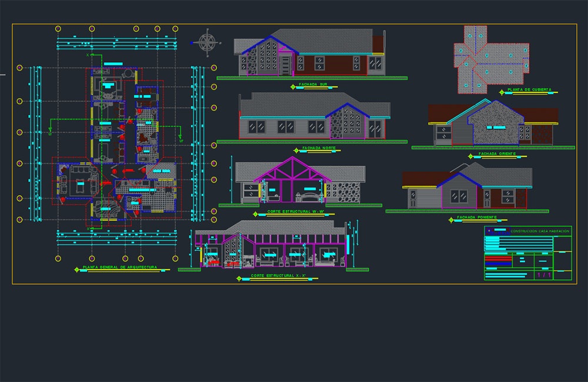Click the red bar in the title block
The width and height of the screenshot is (588, 382).
[498, 258]
